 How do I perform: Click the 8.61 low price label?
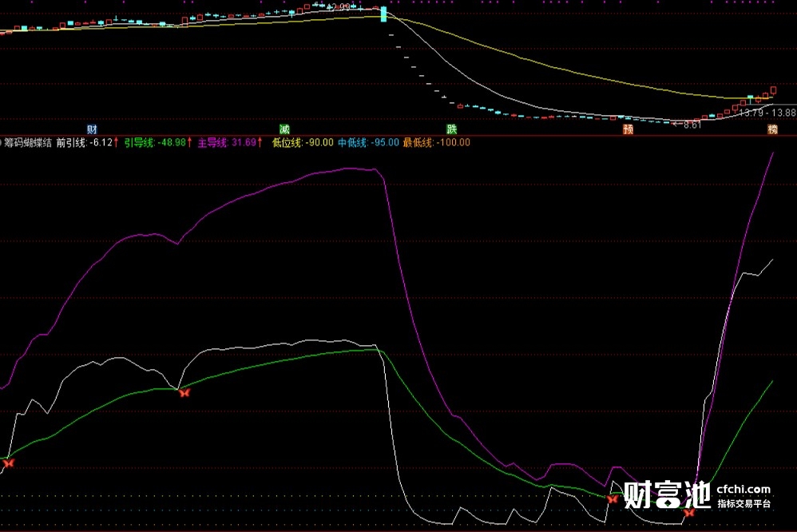(692, 125)
